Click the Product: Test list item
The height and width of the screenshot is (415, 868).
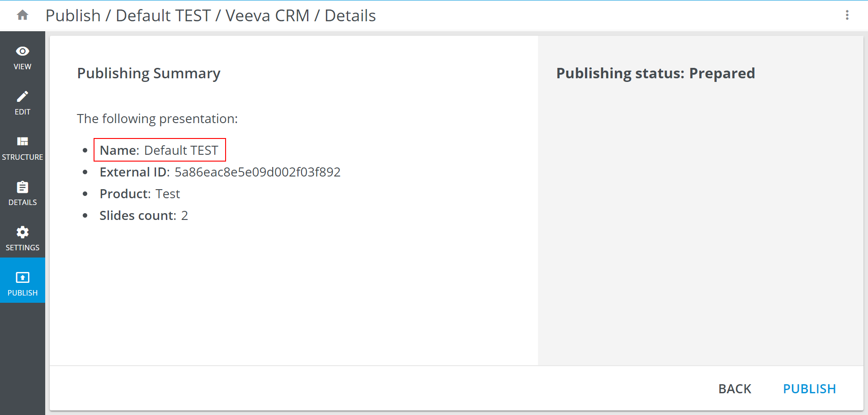click(x=140, y=194)
